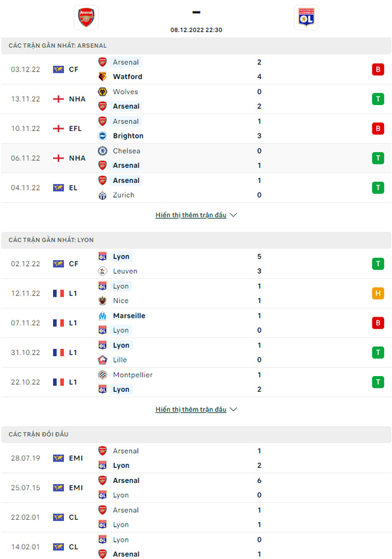This screenshot has height=559, width=392.
Task: Click the Brighton club badge
Action: coord(102,136)
